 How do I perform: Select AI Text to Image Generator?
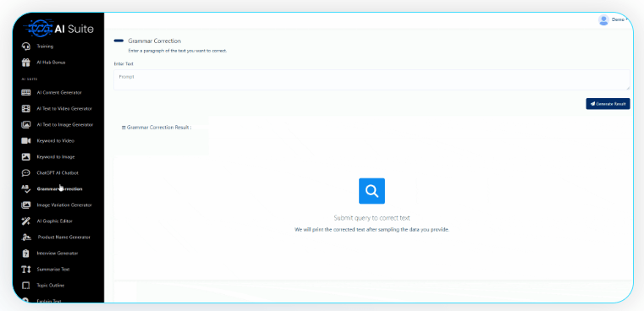click(65, 125)
